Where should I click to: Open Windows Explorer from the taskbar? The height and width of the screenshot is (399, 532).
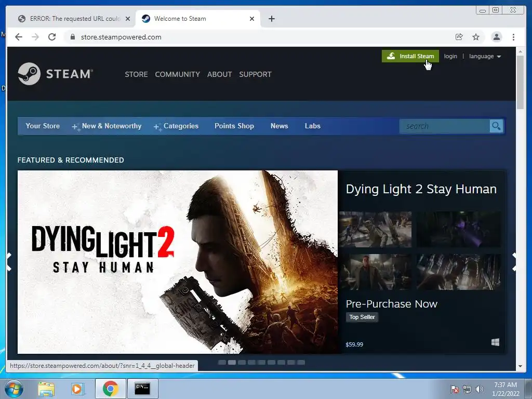point(46,389)
